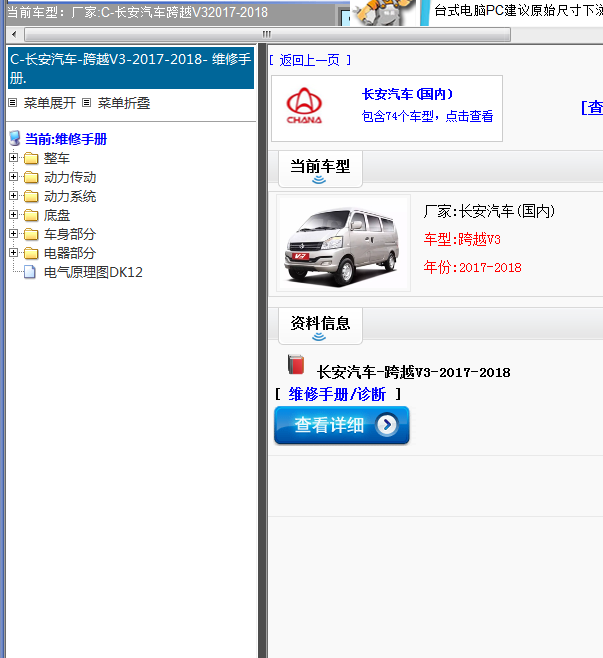Click the 动力传动 folder icon
Screen dimensions: 603x658
tap(31, 178)
